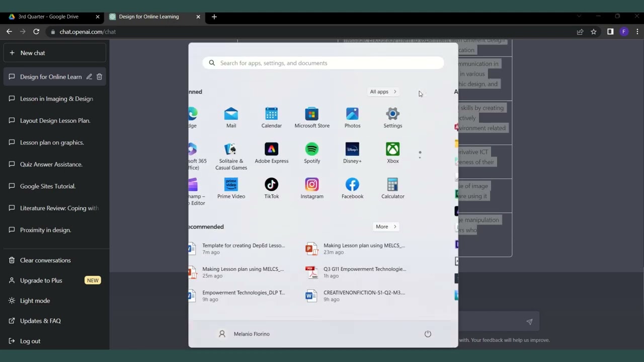
Task: Reload the ChatGPT page
Action: tap(36, 32)
